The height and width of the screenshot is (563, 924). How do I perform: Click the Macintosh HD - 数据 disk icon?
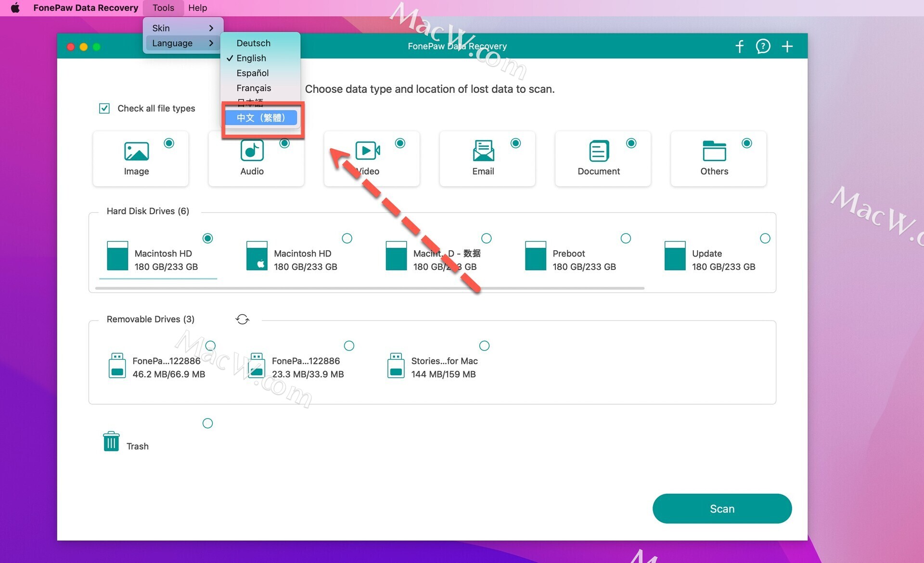point(396,256)
